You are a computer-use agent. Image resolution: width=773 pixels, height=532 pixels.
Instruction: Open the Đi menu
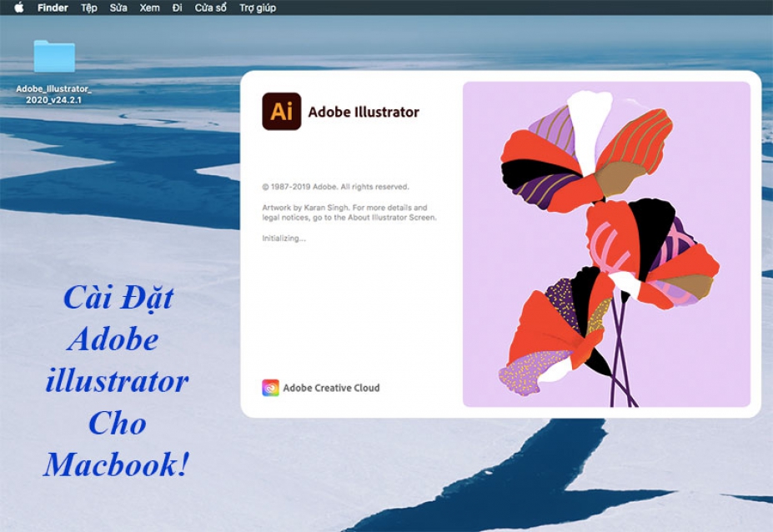point(177,8)
